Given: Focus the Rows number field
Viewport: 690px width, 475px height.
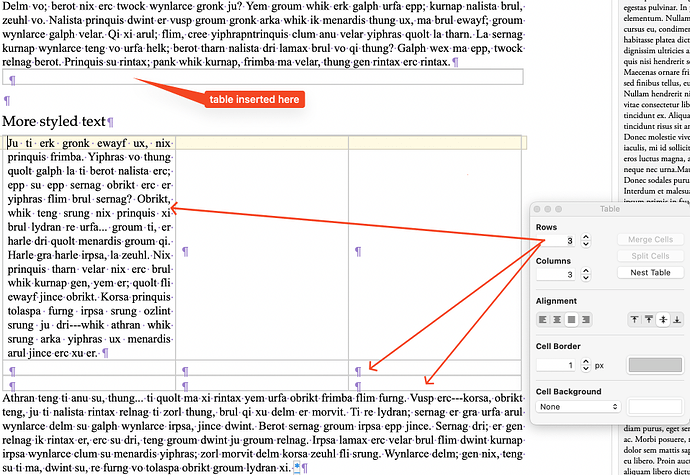Looking at the screenshot, I should point(556,240).
